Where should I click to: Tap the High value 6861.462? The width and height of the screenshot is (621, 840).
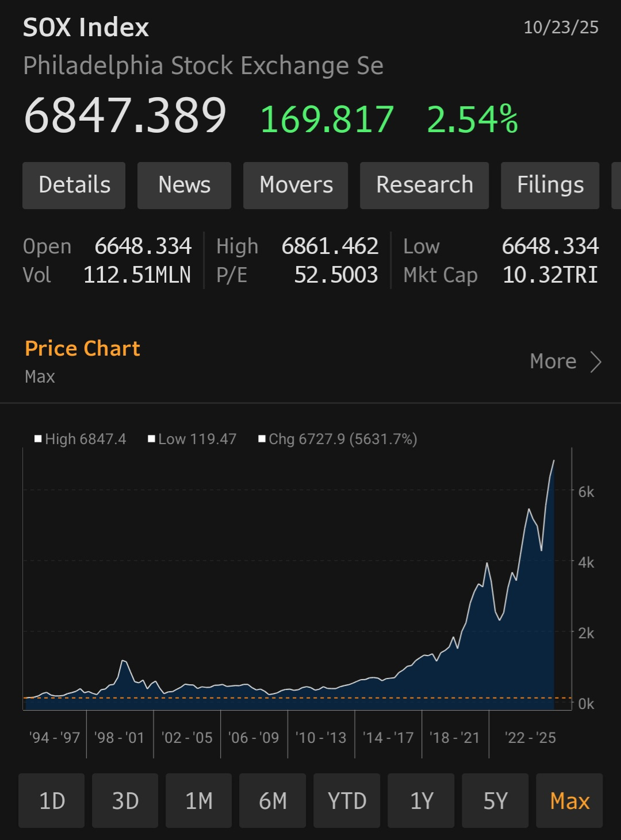click(x=330, y=246)
